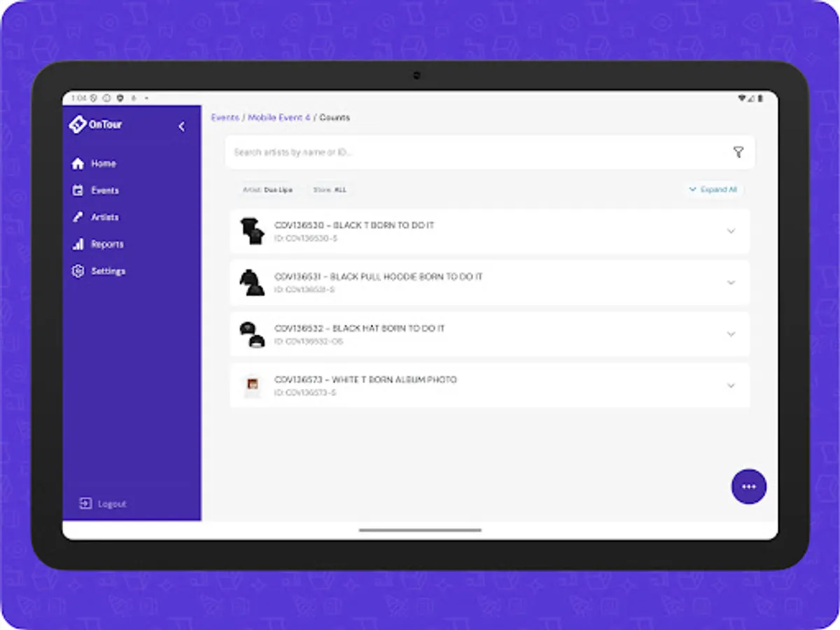Viewport: 840px width, 630px height.
Task: Collapse the sidebar with the chevron arrow
Action: pyautogui.click(x=182, y=127)
